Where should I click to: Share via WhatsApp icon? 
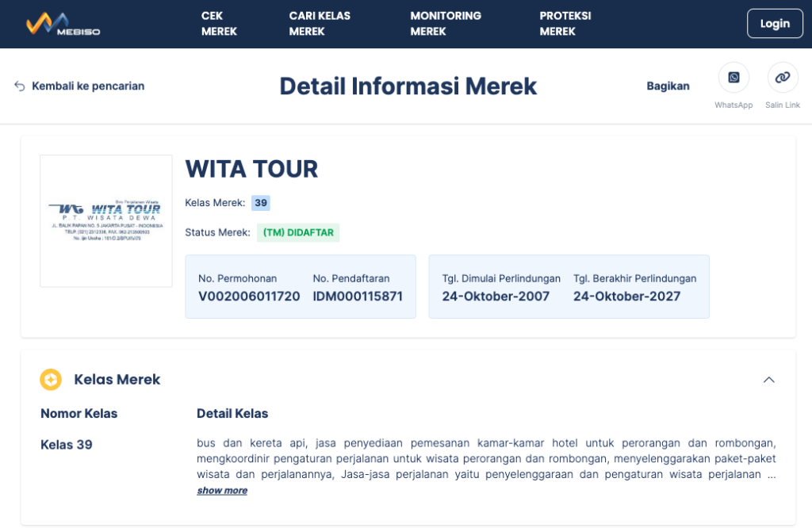[733, 78]
